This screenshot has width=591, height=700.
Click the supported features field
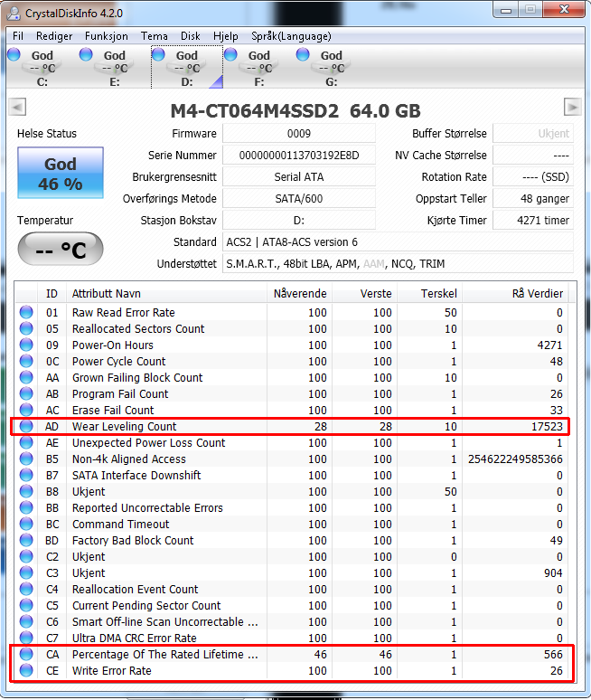[398, 264]
